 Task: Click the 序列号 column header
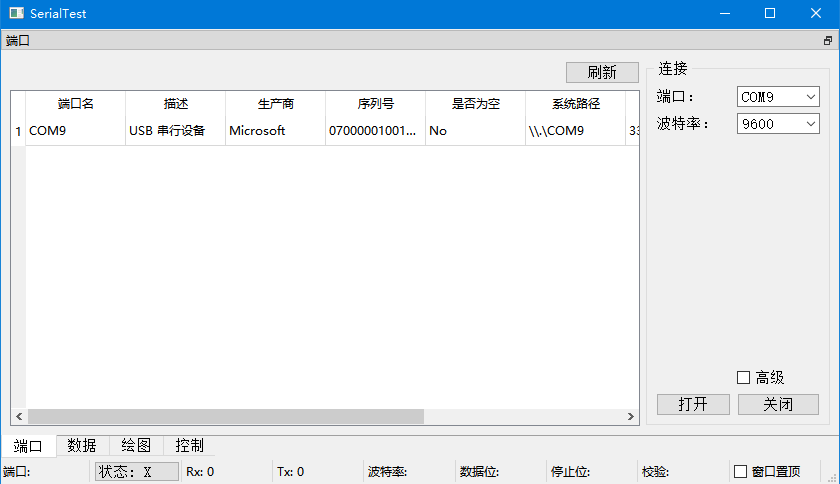(x=376, y=104)
